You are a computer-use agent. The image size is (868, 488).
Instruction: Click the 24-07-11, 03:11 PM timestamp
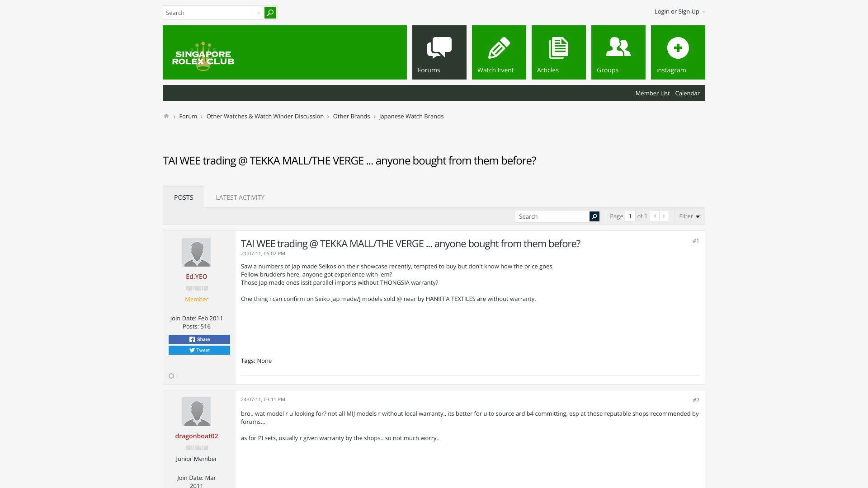(263, 399)
